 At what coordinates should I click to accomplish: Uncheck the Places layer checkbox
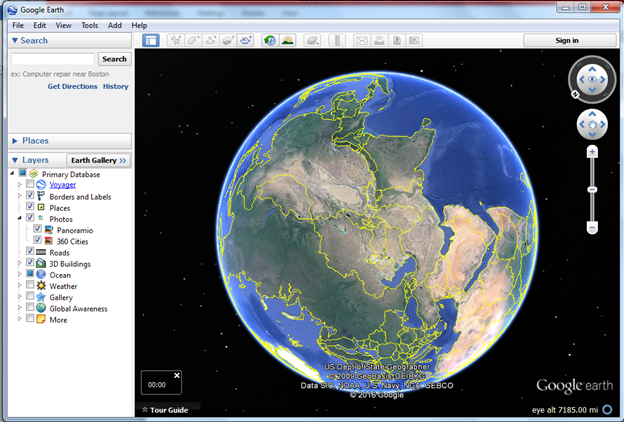pyautogui.click(x=30, y=206)
